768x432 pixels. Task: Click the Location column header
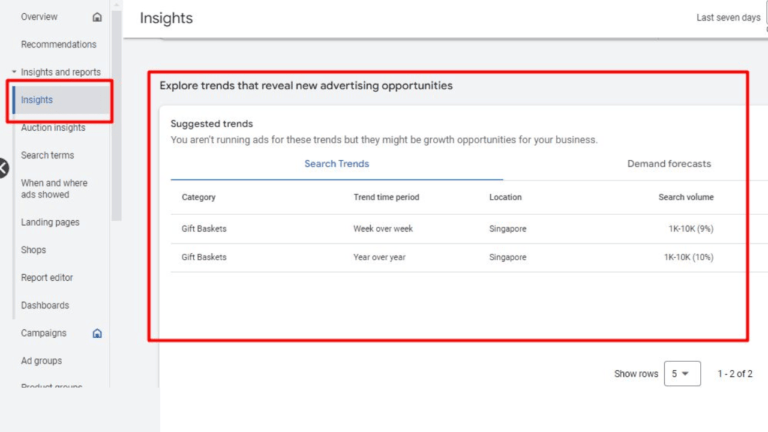(505, 197)
